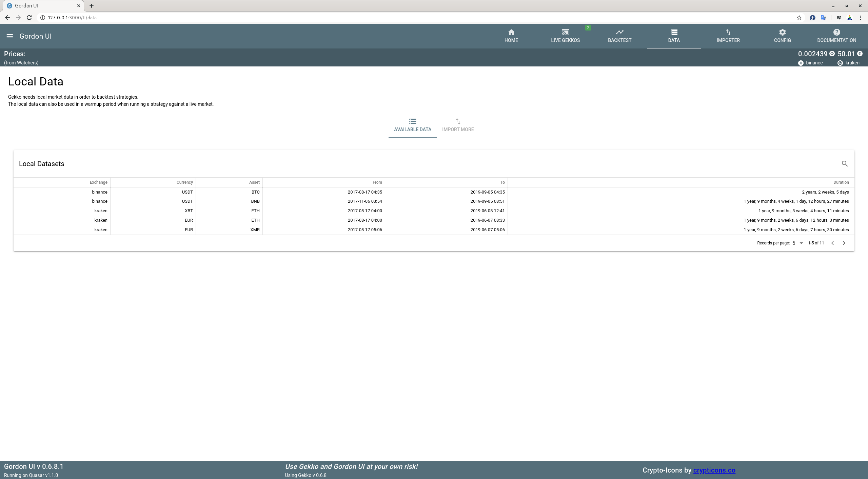The image size is (868, 479).
Task: Open the crypticons.co link
Action: click(714, 470)
